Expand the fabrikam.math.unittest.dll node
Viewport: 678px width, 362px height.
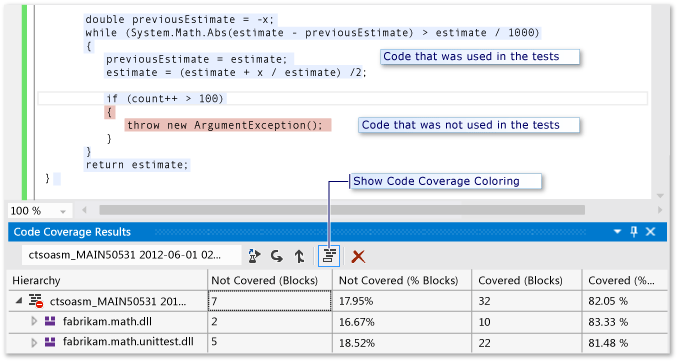point(34,343)
